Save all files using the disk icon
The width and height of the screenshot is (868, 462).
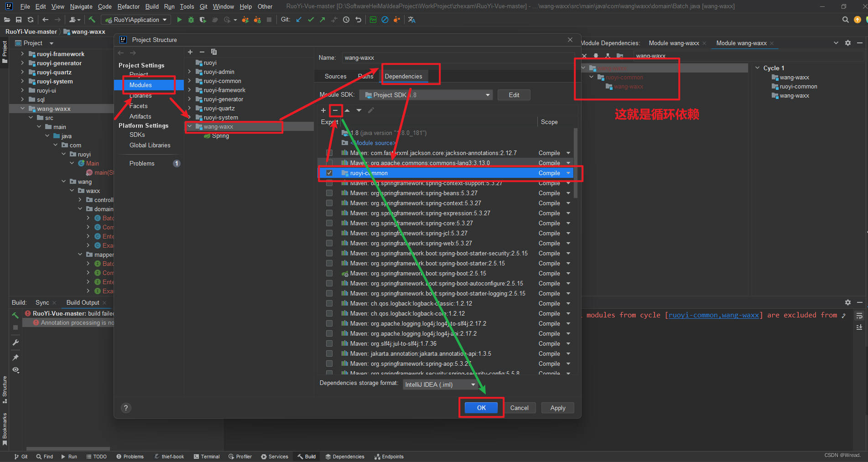point(19,20)
